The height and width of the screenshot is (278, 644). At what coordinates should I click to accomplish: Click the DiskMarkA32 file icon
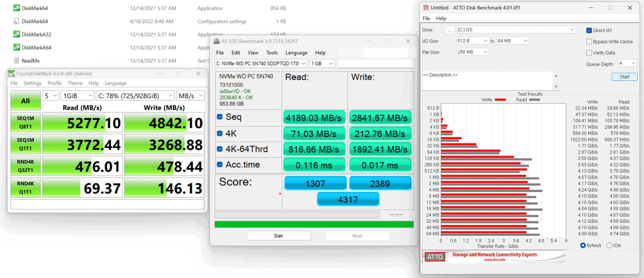(x=17, y=34)
